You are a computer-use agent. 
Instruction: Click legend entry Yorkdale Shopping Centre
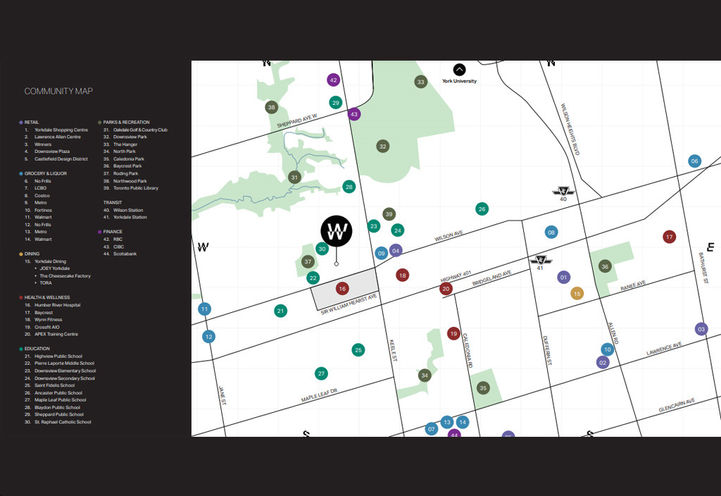pyautogui.click(x=56, y=130)
